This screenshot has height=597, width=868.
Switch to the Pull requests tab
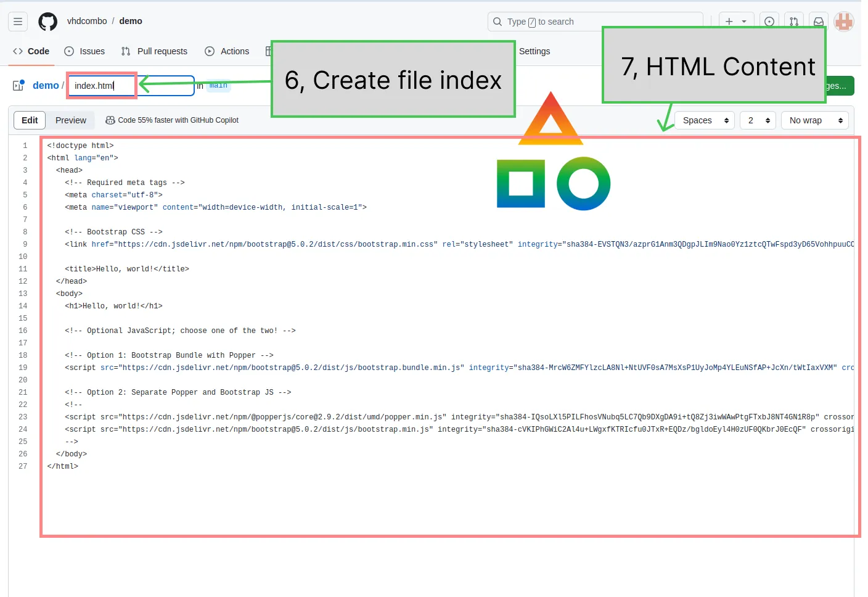154,51
